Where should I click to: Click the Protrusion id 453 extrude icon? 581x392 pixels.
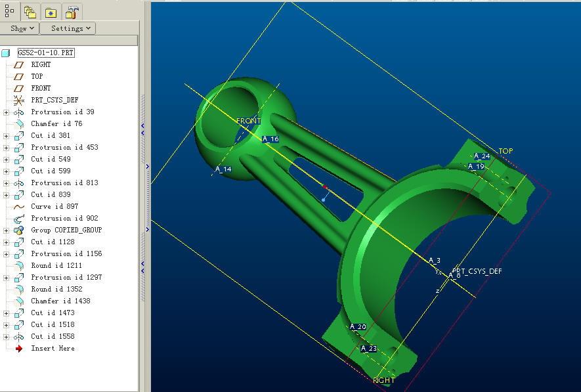(19, 148)
